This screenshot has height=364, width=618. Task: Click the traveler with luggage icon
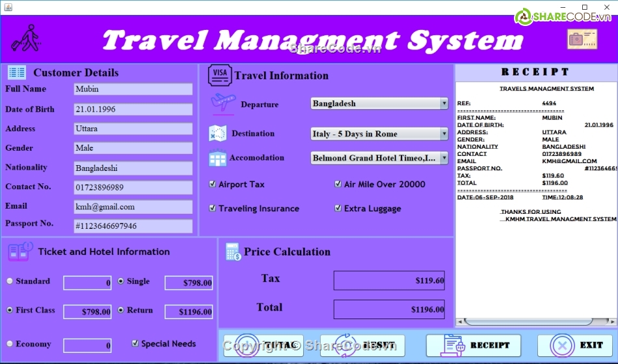click(x=25, y=39)
